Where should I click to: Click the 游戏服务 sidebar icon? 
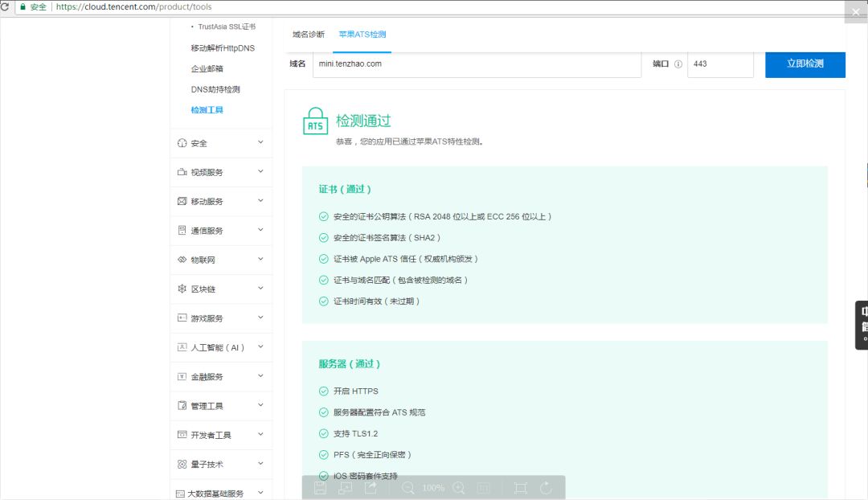coord(182,318)
